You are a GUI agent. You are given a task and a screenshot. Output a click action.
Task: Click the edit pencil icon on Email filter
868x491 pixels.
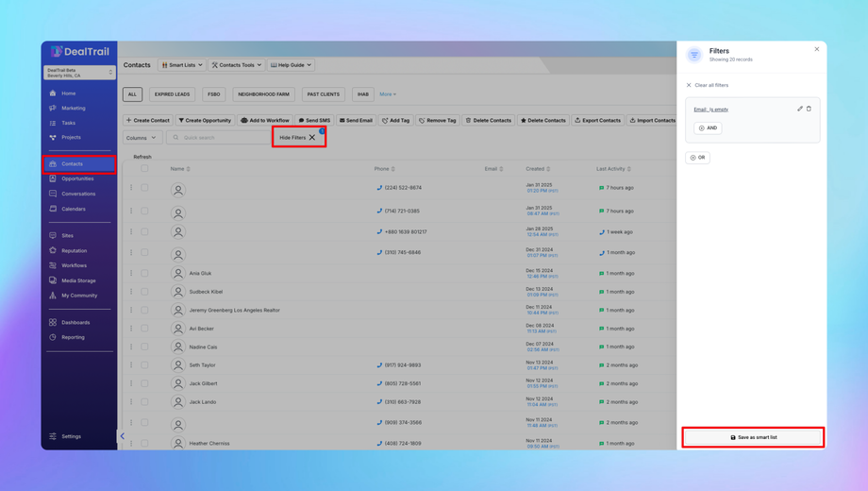pos(800,109)
